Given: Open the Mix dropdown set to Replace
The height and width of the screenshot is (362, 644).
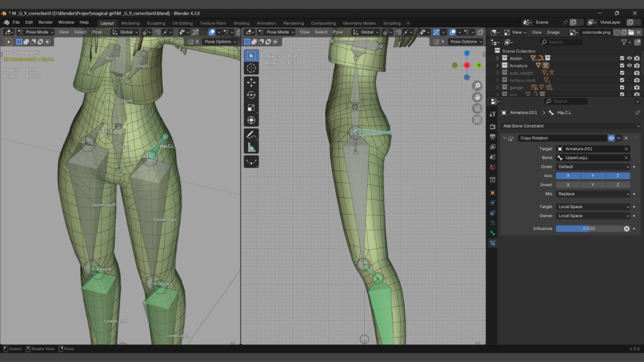Looking at the screenshot, I should tap(592, 194).
